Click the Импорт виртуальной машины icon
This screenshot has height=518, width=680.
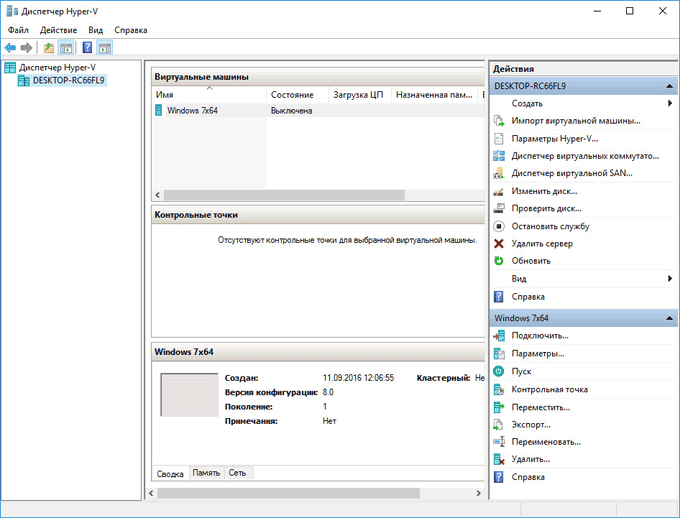(x=499, y=121)
